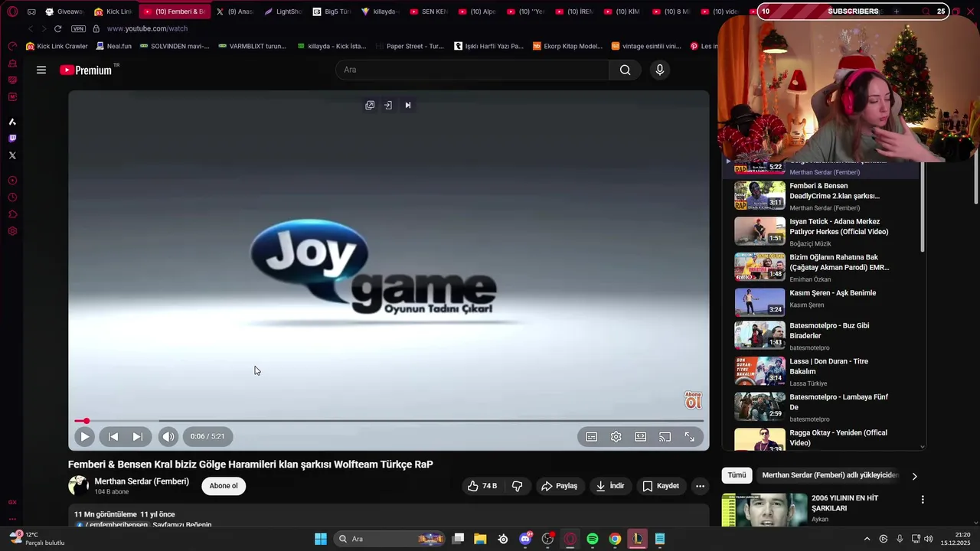Click skip-next overlay icon above player
The height and width of the screenshot is (551, 980).
408,105
